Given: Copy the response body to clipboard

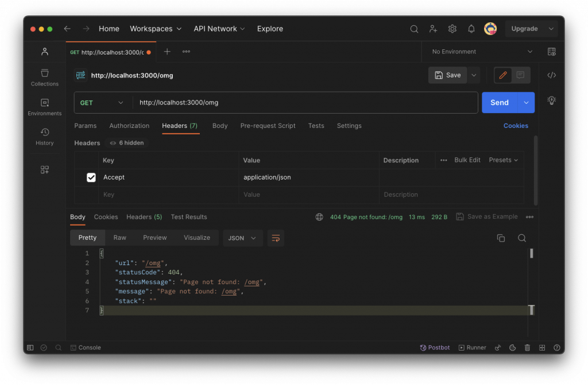Looking at the screenshot, I should [x=501, y=238].
